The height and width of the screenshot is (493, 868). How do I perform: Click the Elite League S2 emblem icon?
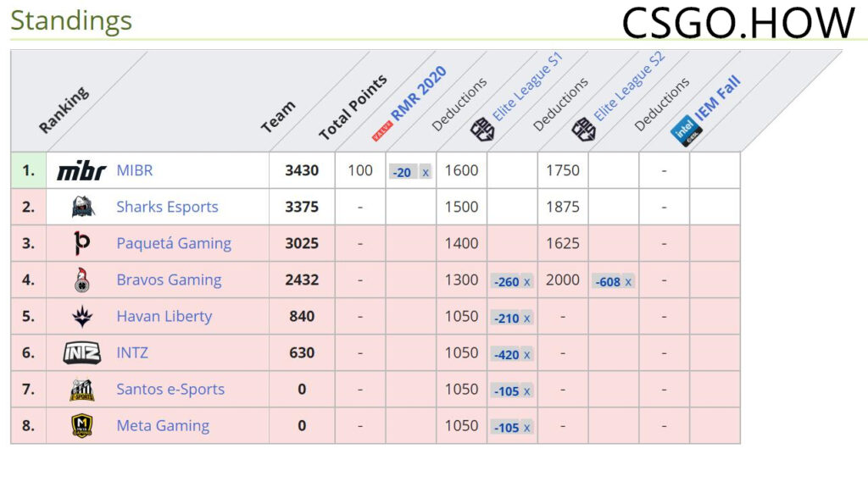583,130
